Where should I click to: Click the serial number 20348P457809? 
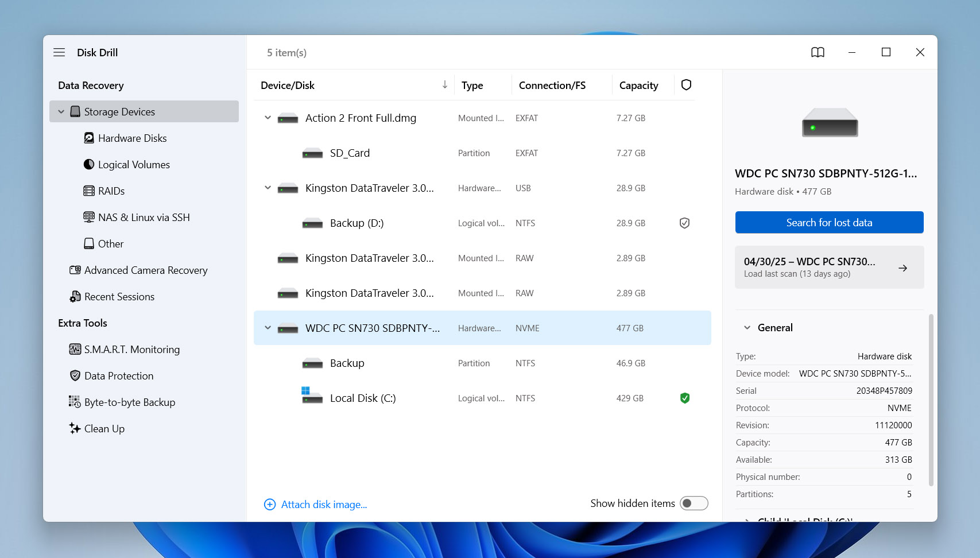(884, 391)
